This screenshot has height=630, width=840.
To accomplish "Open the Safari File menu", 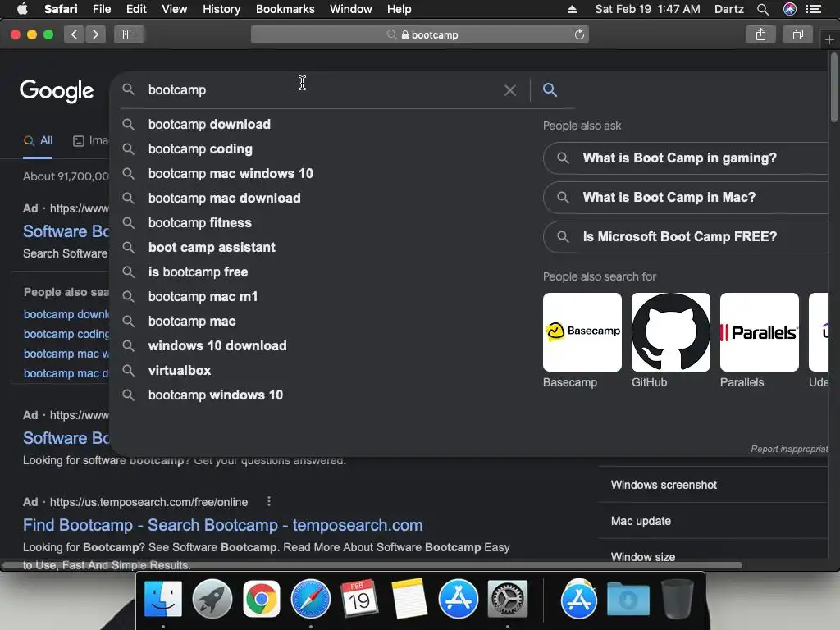I will tap(101, 9).
